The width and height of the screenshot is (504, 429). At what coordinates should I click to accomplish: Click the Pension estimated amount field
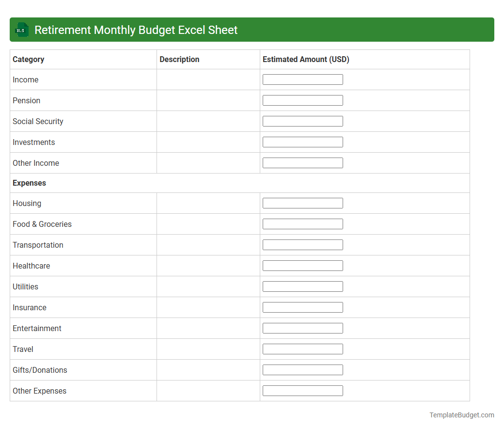(302, 100)
